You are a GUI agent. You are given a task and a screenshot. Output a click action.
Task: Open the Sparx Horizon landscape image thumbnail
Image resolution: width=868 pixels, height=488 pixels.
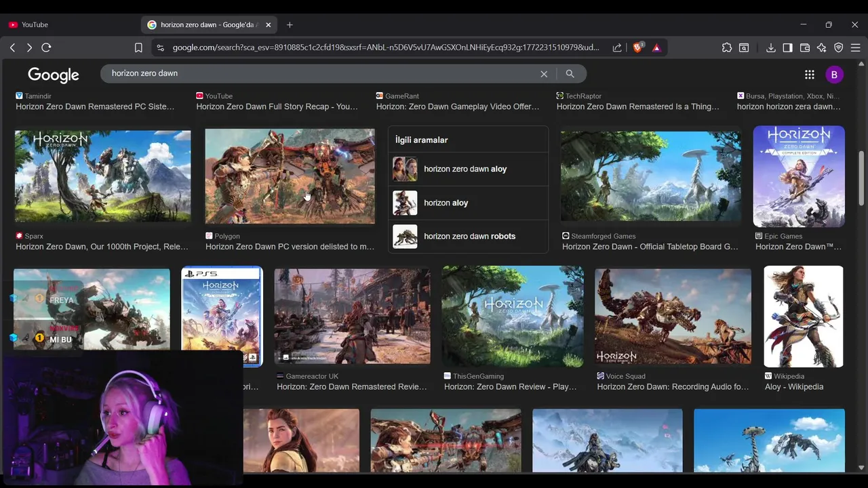click(x=103, y=176)
